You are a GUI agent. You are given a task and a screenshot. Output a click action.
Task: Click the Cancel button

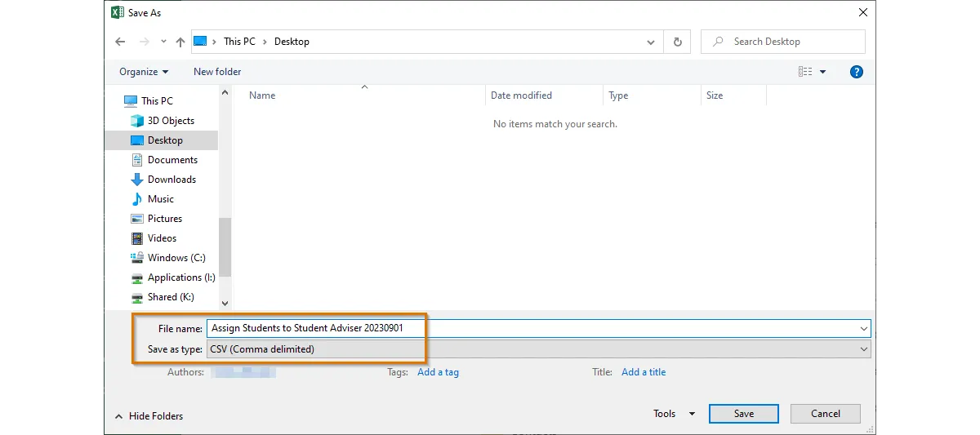pos(826,414)
